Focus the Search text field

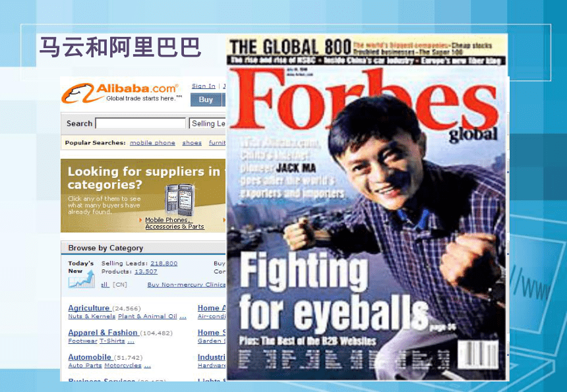tap(140, 123)
